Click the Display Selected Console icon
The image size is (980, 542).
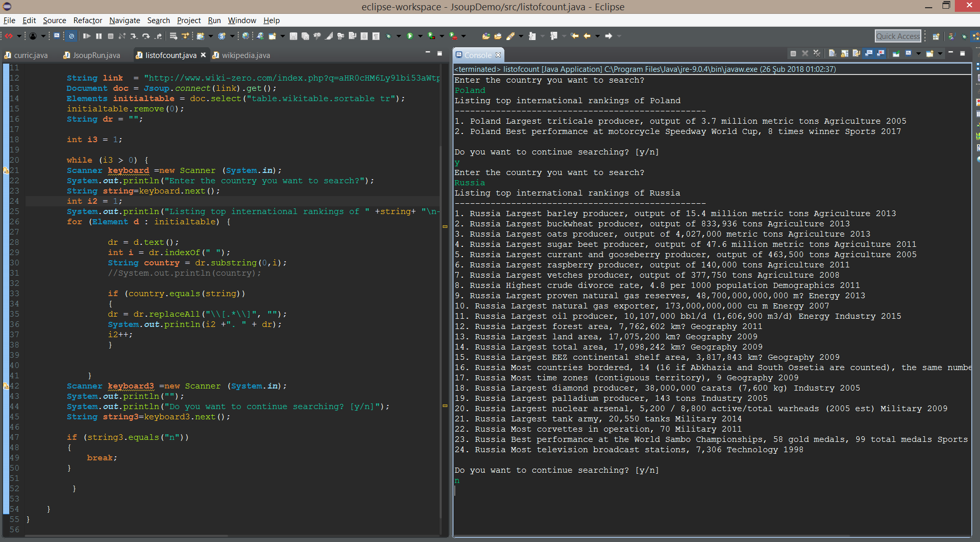pos(908,53)
